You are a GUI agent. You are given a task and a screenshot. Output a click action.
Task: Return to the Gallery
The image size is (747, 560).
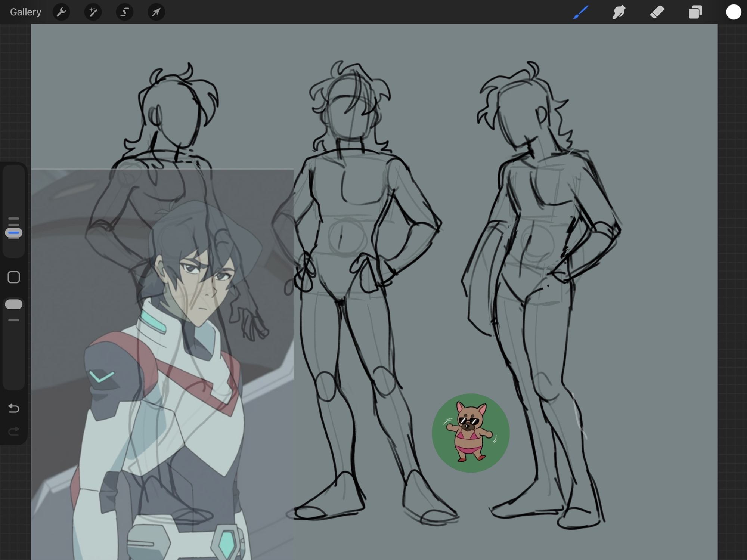(25, 12)
